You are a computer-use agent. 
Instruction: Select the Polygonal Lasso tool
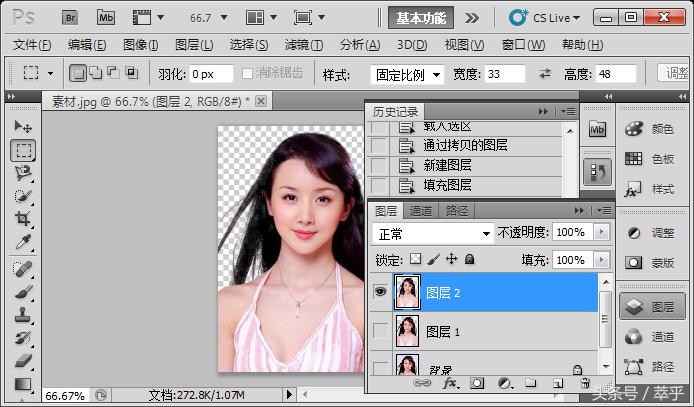pyautogui.click(x=23, y=173)
